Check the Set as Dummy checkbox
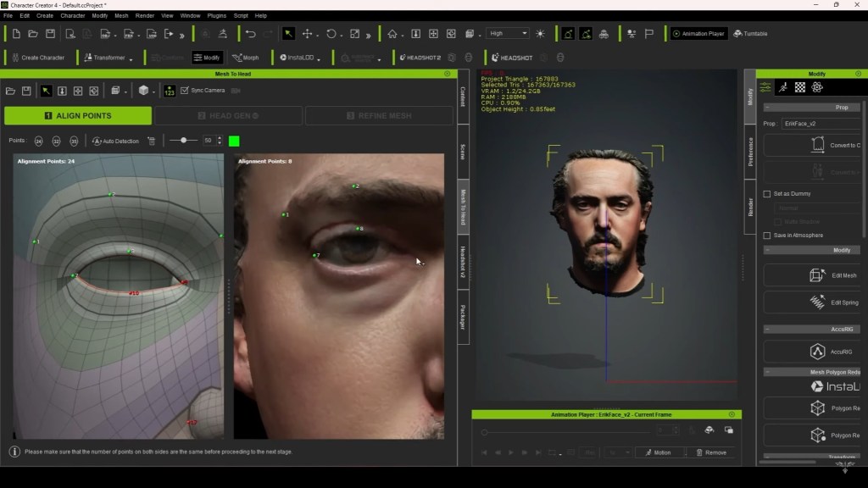The width and height of the screenshot is (868, 488). click(x=766, y=194)
